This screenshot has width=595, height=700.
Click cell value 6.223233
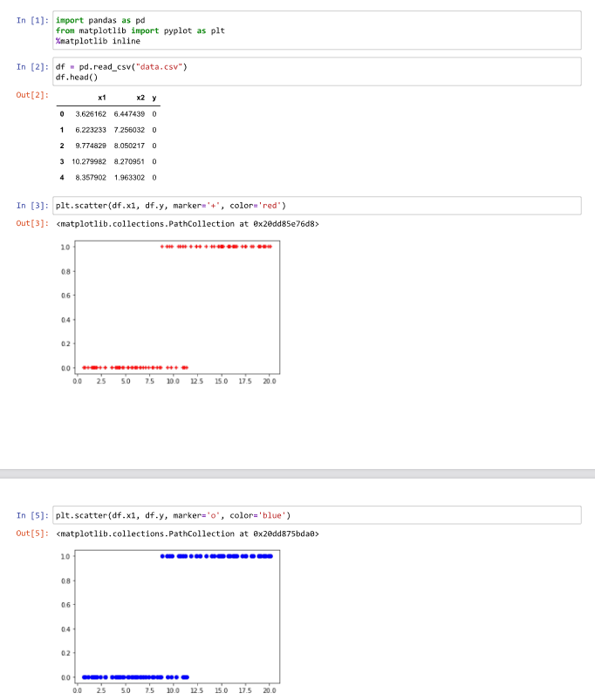tap(91, 130)
